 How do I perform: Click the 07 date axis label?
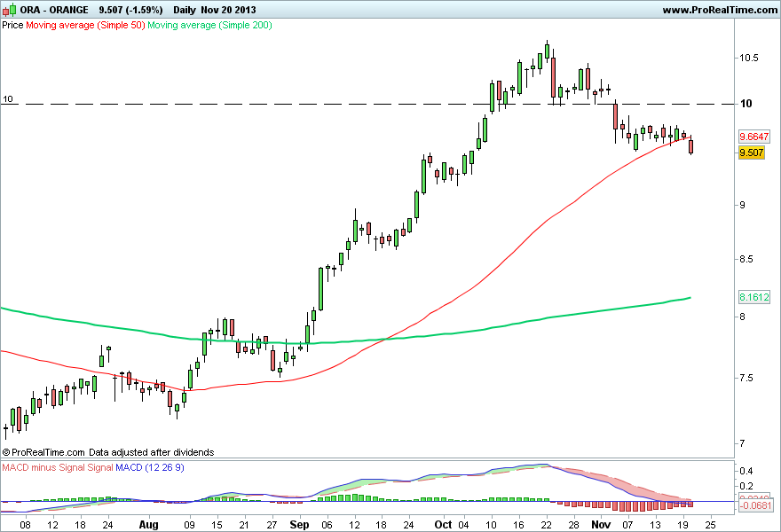pyautogui.click(x=627, y=525)
